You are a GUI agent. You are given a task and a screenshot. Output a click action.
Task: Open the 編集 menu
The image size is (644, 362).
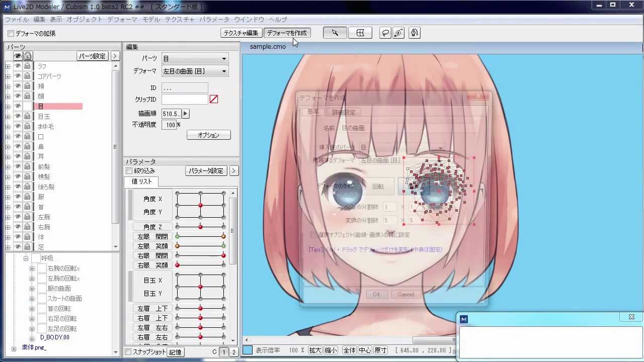[x=39, y=20]
